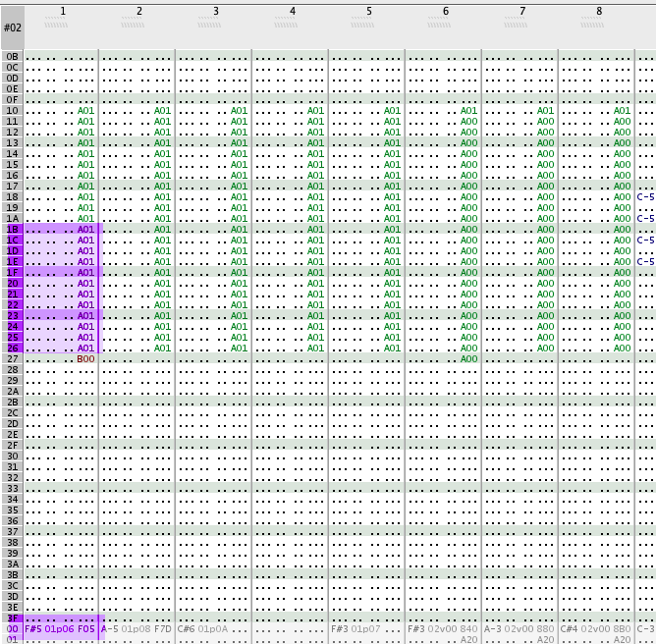Click the empty cell row 30, channel 4

coord(291,456)
